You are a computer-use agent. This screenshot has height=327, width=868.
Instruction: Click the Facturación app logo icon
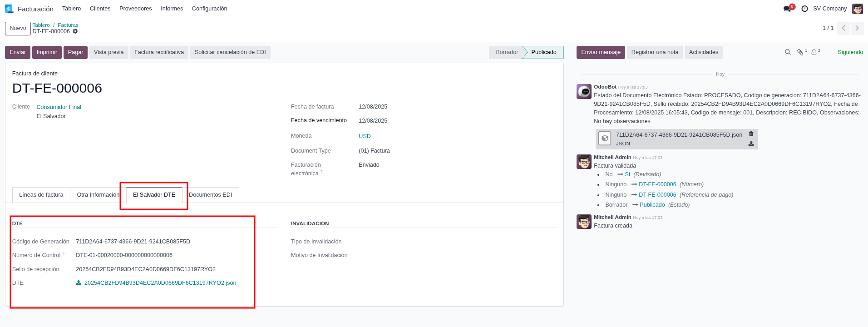coord(9,9)
